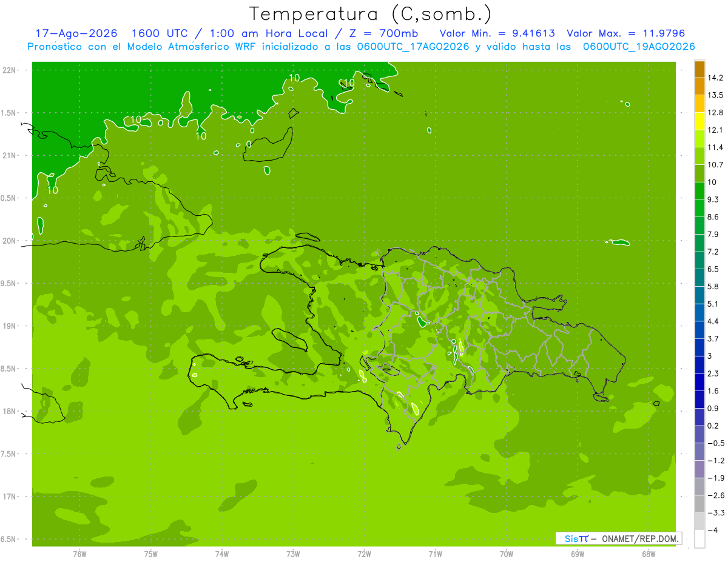Click the latitude axis label '19N'
The image size is (728, 562).
(x=10, y=326)
